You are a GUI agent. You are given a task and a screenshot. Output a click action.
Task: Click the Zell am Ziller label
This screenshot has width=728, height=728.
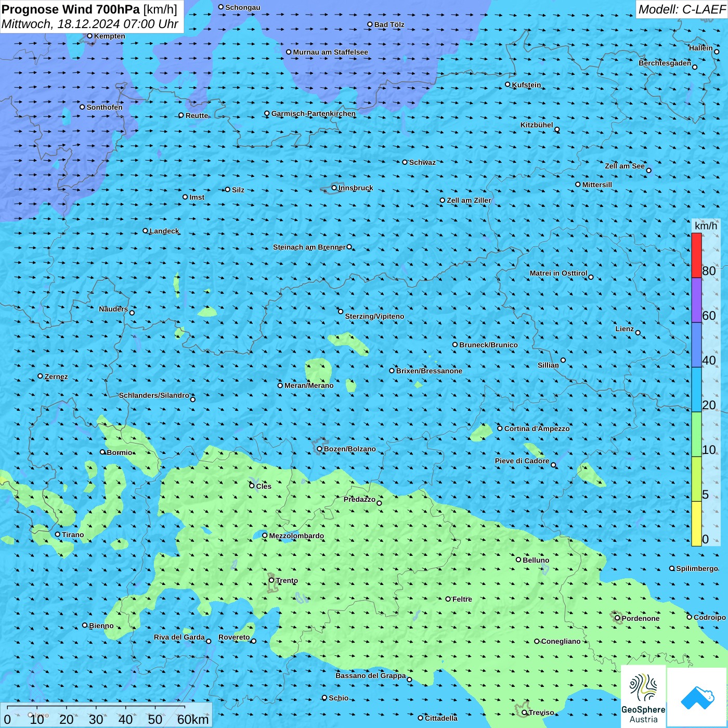click(469, 200)
